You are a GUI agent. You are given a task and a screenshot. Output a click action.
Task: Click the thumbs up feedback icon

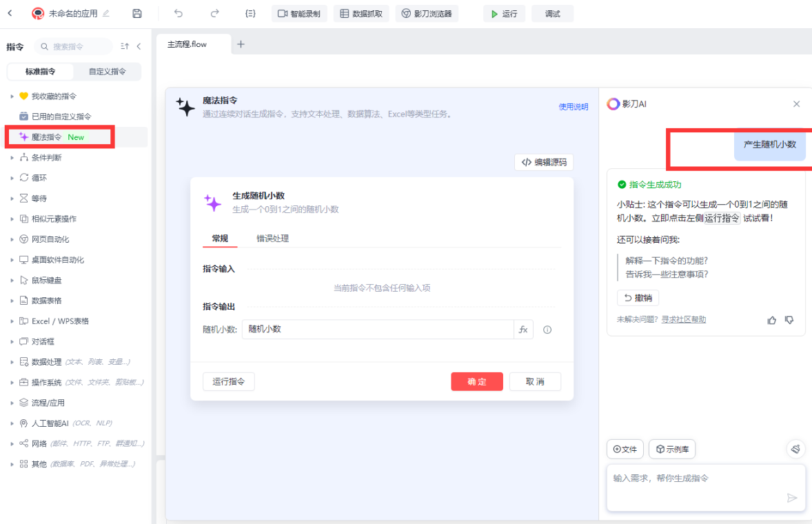(772, 320)
